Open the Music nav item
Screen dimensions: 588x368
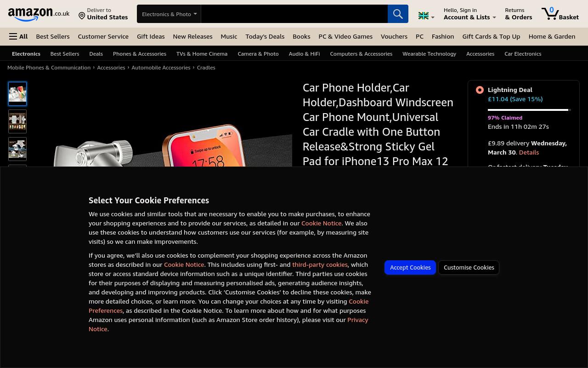[x=229, y=36]
